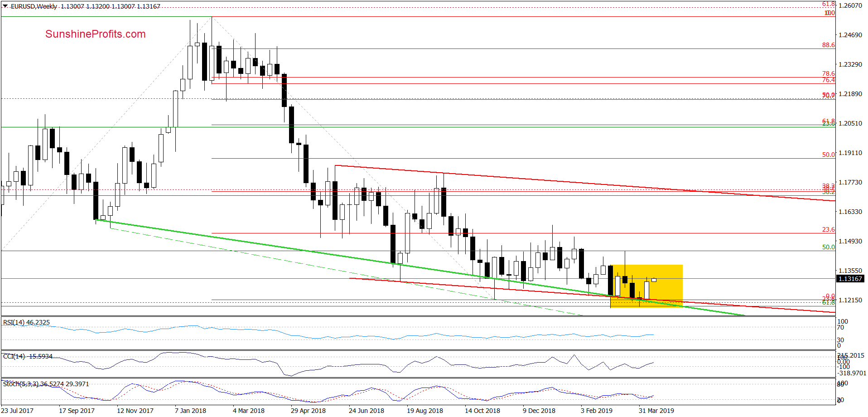Click the 17 Sep 2017 date label
868x417 pixels.
tap(77, 411)
